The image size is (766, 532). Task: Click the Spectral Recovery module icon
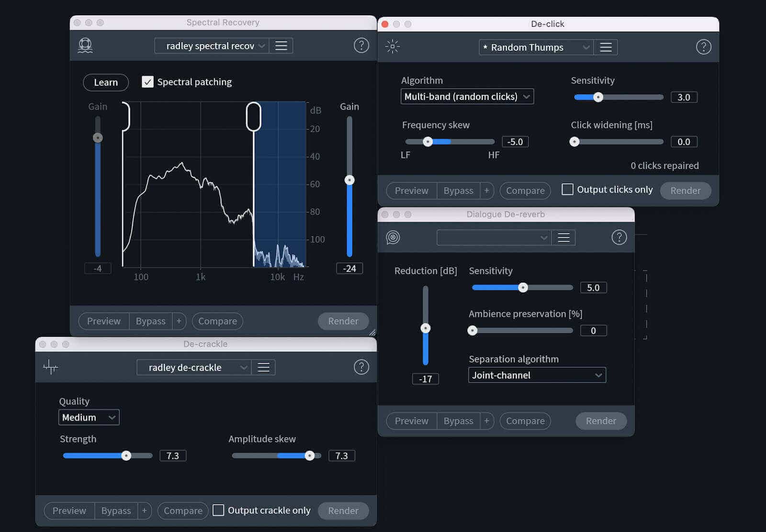(x=85, y=45)
